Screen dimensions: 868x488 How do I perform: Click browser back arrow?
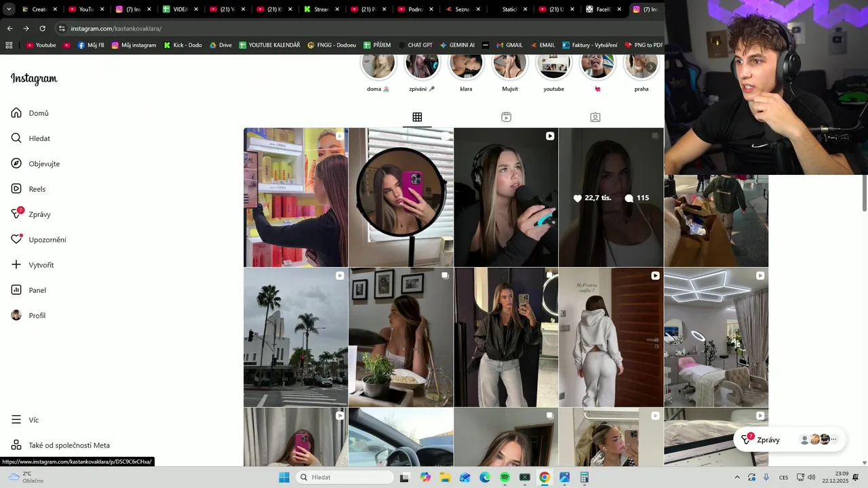point(9,28)
